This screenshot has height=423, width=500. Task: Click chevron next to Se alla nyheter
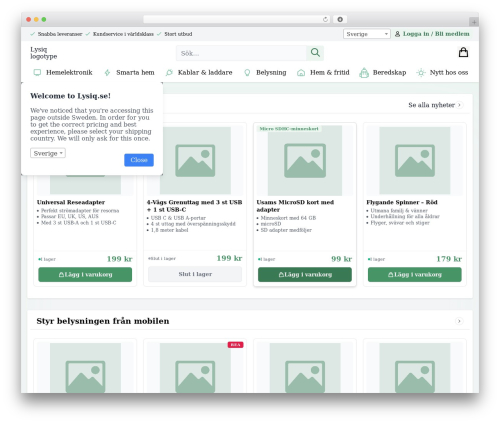tap(459, 105)
